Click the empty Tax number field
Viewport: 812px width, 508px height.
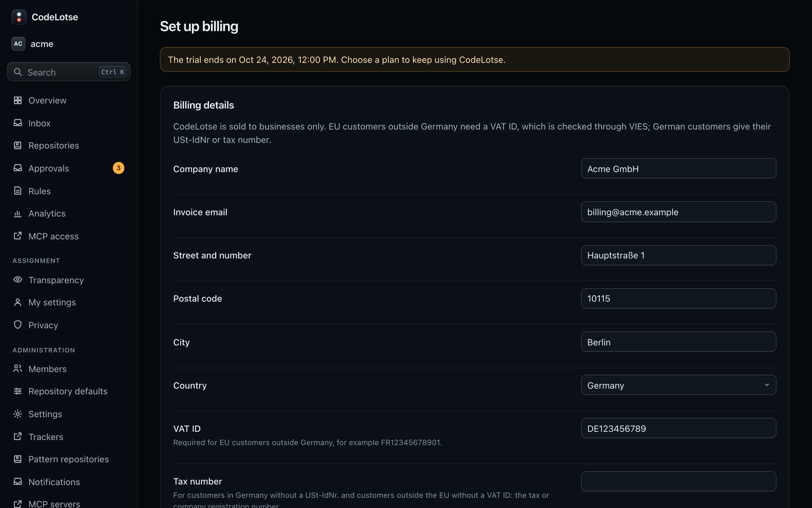coord(678,481)
